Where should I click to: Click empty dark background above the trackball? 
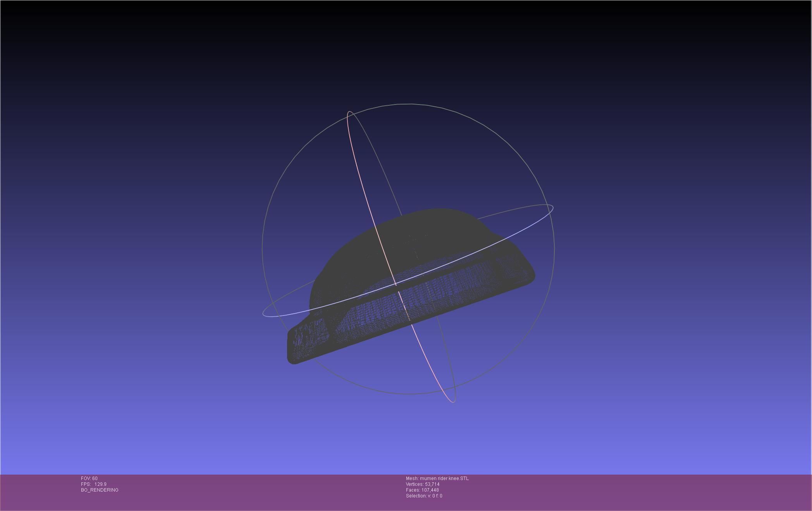(x=407, y=50)
